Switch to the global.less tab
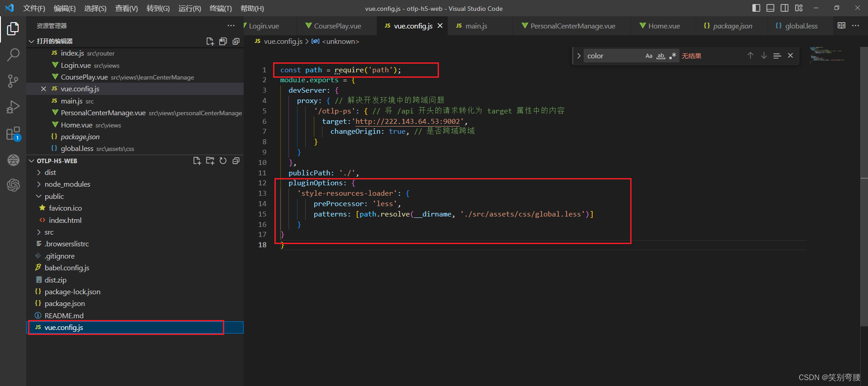This screenshot has height=386, width=868. (x=801, y=26)
